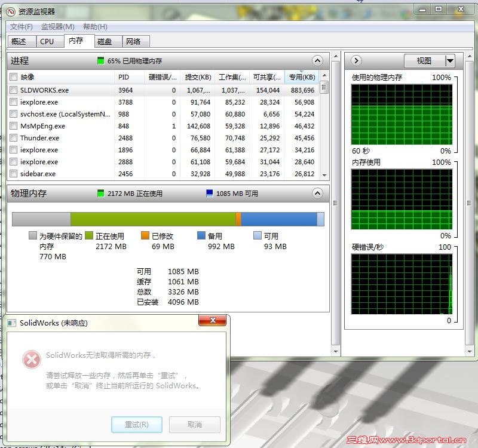The width and height of the screenshot is (478, 448).
Task: Sort by 提交(KB) column header
Action: coord(198,77)
